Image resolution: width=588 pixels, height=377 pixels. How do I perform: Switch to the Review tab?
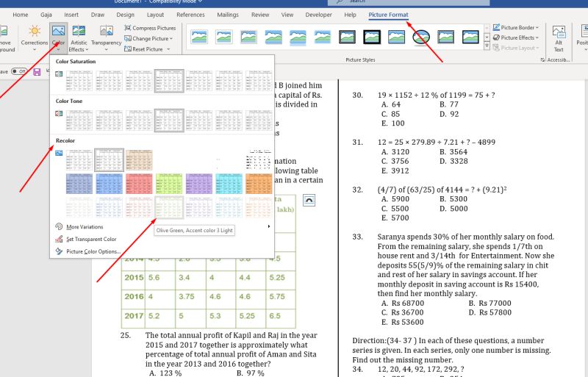260,15
